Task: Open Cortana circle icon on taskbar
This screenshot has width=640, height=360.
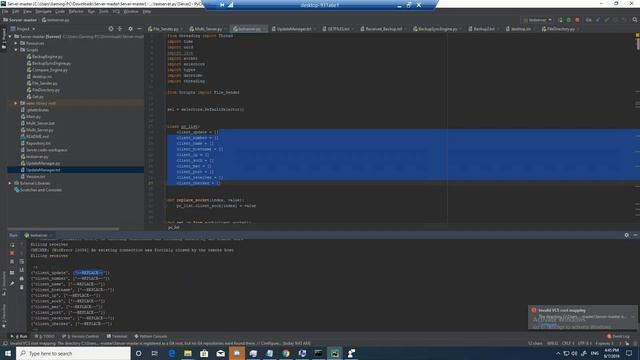Action: pos(139,353)
